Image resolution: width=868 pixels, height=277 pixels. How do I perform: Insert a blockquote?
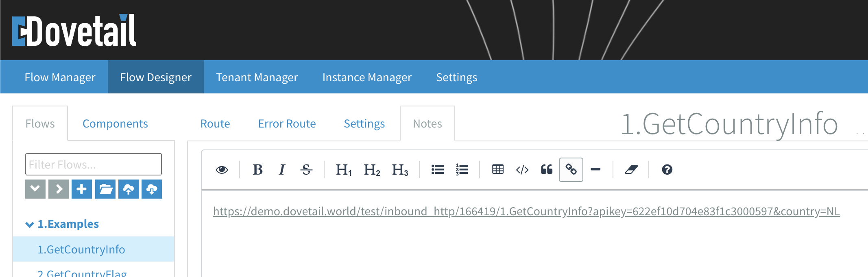tap(547, 169)
